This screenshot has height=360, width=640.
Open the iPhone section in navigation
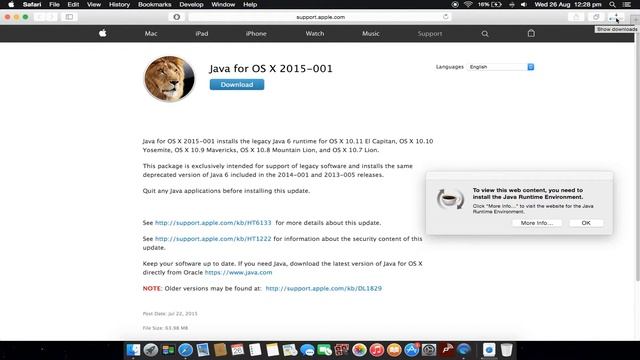coord(256,33)
